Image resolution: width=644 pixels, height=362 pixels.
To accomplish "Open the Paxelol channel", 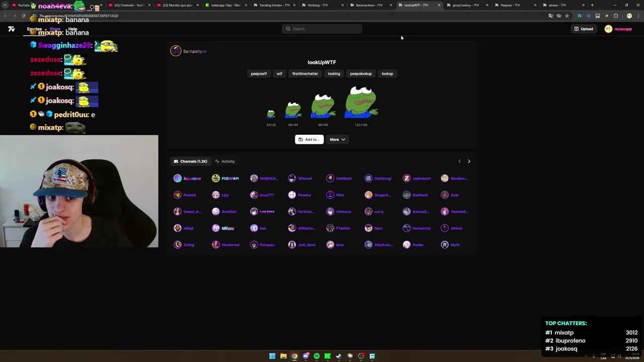I will pos(185,195).
